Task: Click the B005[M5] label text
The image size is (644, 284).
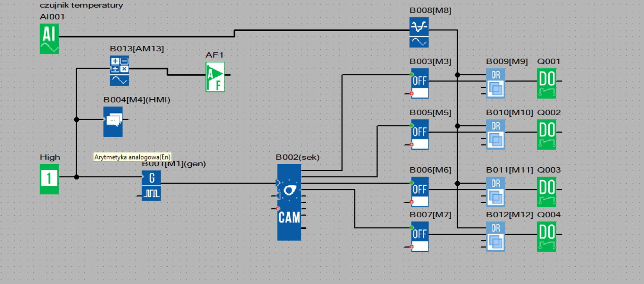Action: [430, 112]
